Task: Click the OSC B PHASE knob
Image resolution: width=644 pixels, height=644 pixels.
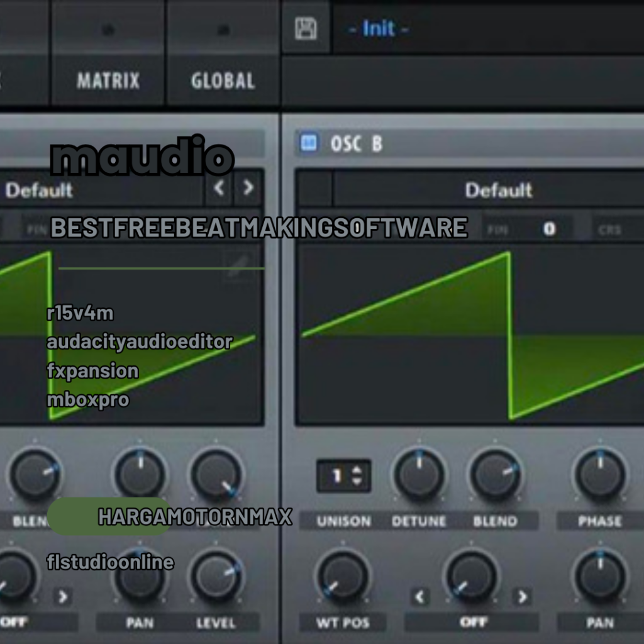Action: 600,475
